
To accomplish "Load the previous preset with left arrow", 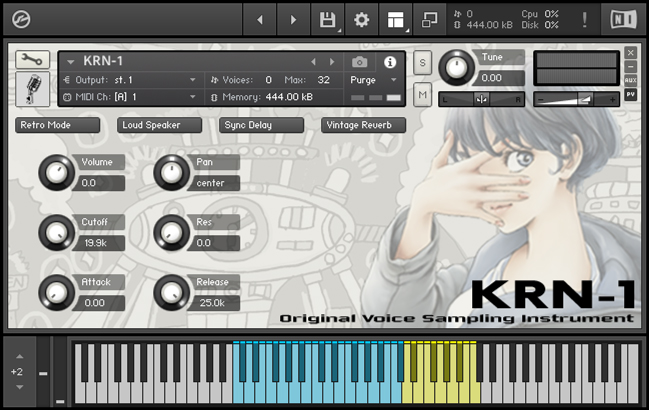I will click(260, 19).
